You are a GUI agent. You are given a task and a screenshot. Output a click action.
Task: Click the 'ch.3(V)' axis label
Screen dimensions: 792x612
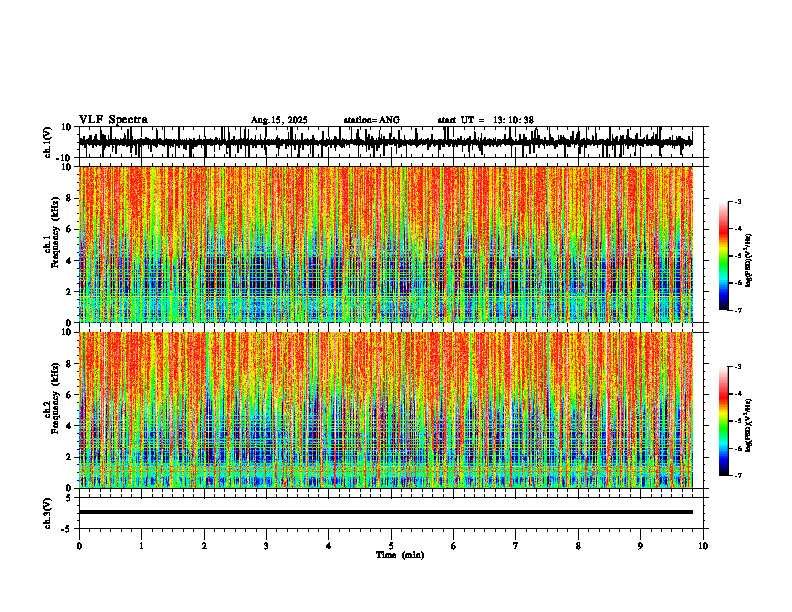(x=48, y=513)
